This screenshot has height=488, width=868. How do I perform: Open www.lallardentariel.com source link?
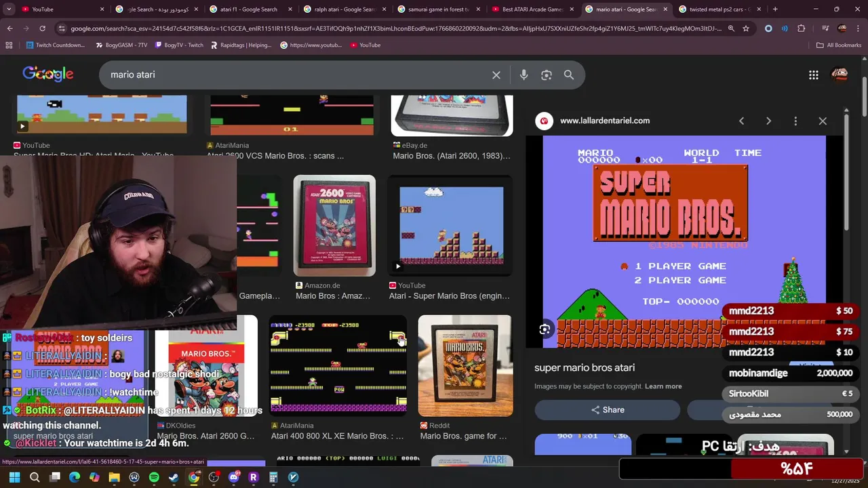(605, 121)
